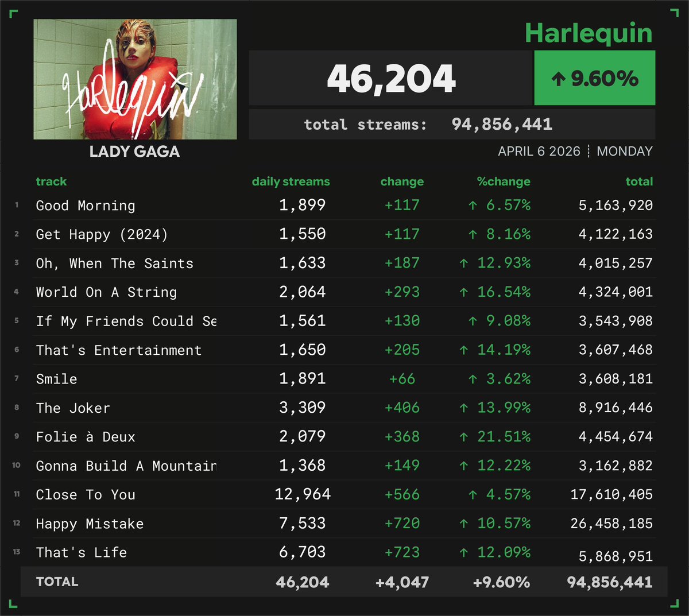Click the 6.57% change for Good Morning
689x616 pixels.
[500, 205]
